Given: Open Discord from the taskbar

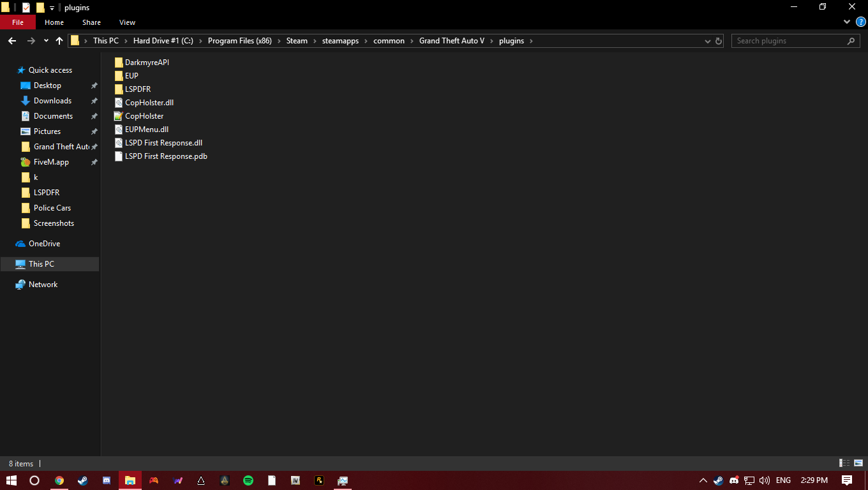Looking at the screenshot, I should tap(107, 480).
